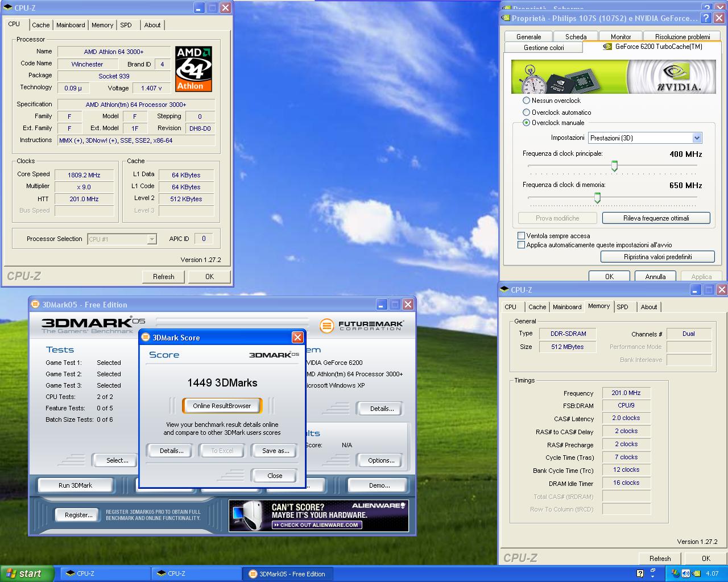Open the SPD tab in top-left CPU-Z

tap(126, 25)
